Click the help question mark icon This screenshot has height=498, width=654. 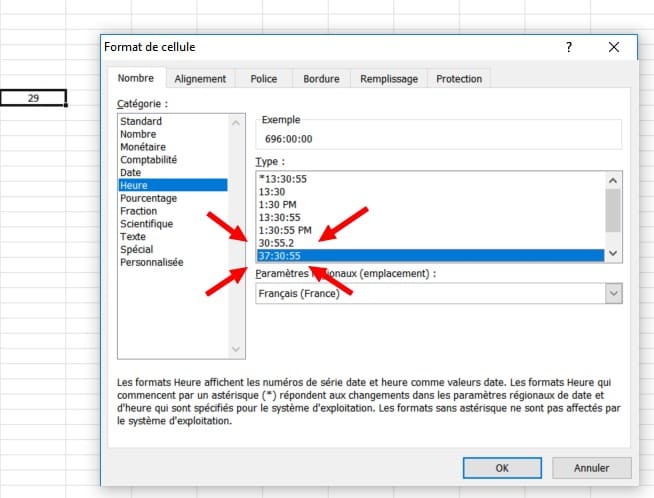[569, 47]
